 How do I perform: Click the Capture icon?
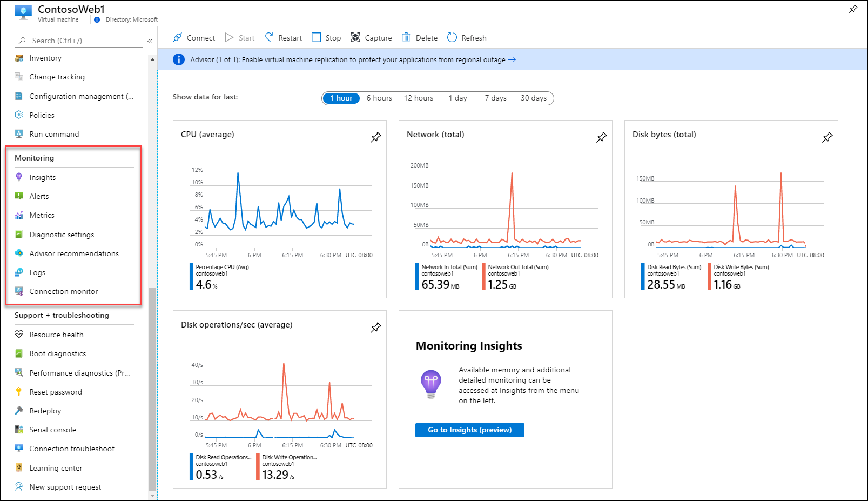[355, 37]
